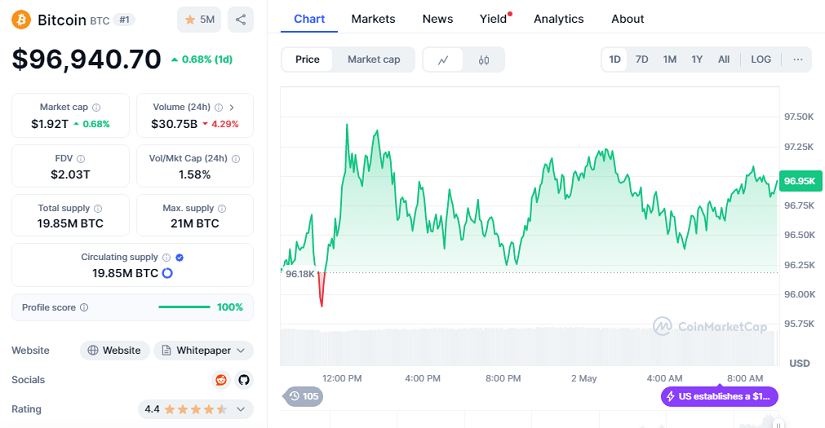Select the Price toggle on chart
Screen dimensions: 825x428
click(307, 60)
